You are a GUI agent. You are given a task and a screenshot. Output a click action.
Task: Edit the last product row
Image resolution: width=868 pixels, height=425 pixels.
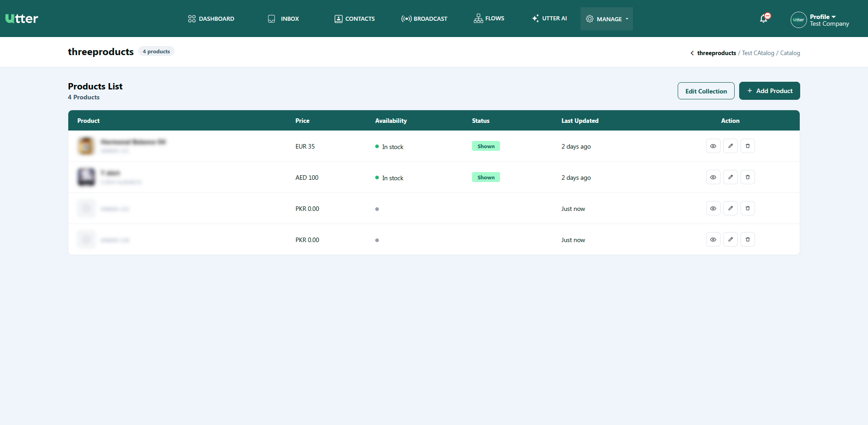[730, 240]
